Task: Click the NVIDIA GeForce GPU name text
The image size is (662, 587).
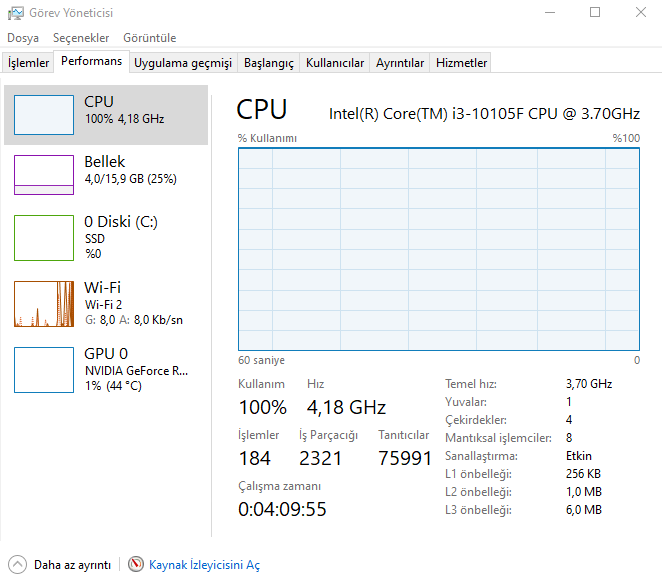Action: 136,371
